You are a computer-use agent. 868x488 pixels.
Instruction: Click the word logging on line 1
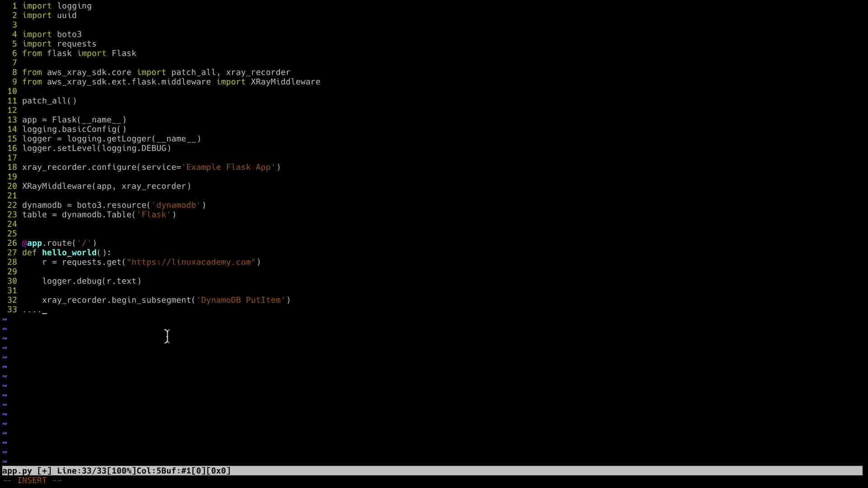click(74, 6)
